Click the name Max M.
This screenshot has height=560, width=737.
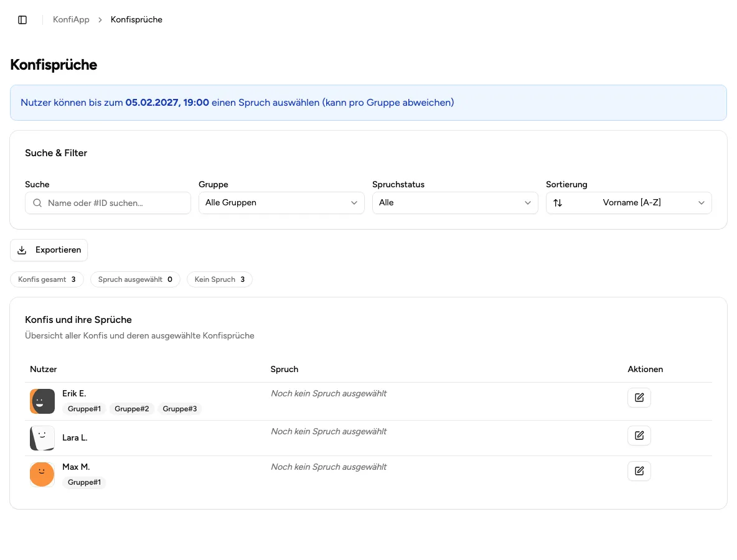76,467
